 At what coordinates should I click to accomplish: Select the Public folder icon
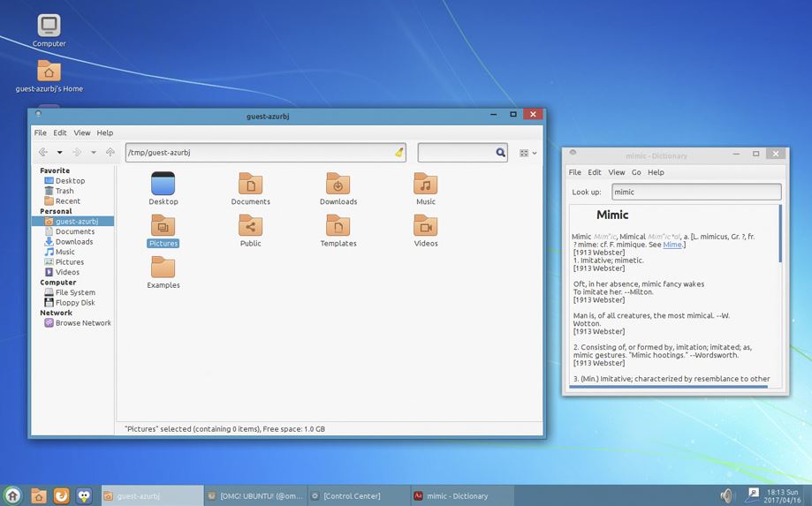pyautogui.click(x=251, y=226)
